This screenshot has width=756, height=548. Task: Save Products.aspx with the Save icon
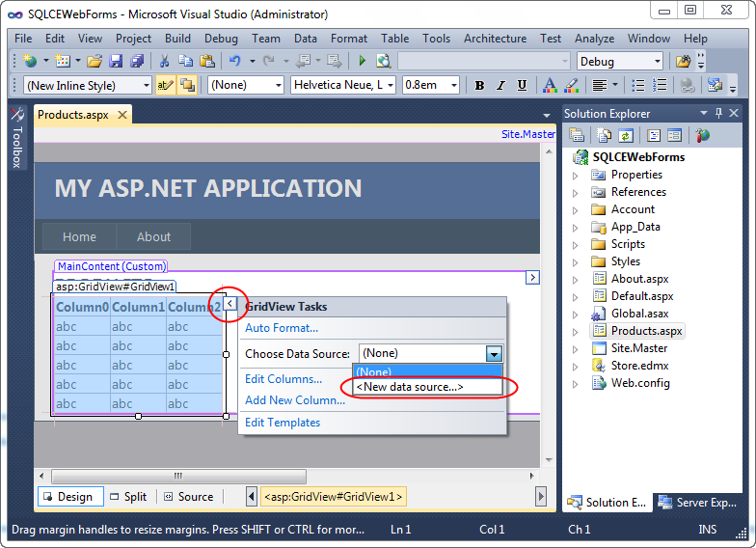coord(116,62)
